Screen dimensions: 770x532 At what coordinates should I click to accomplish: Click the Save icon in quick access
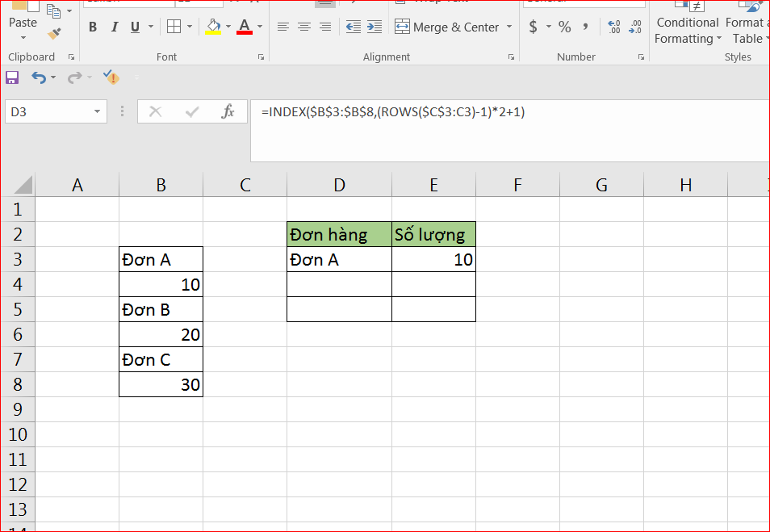pos(12,77)
